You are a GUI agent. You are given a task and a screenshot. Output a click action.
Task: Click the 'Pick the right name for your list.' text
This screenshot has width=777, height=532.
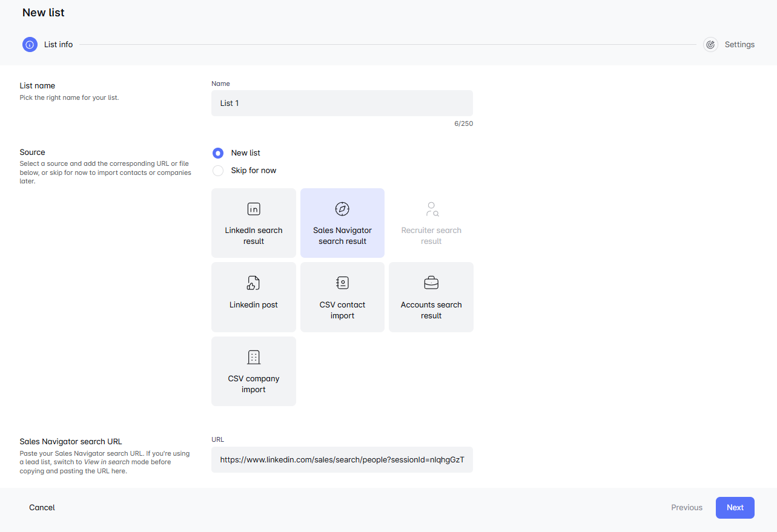click(x=69, y=97)
